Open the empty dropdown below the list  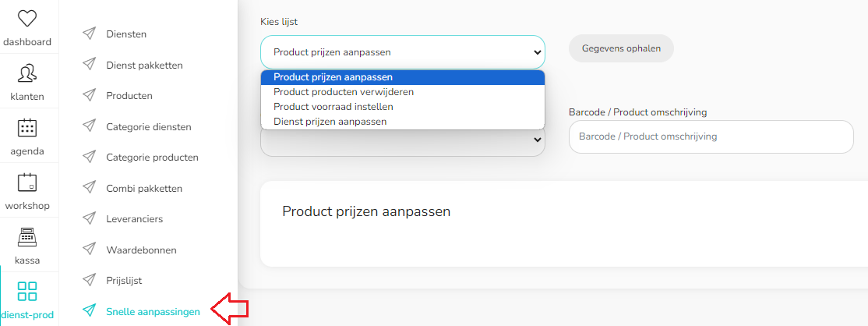[x=403, y=143]
